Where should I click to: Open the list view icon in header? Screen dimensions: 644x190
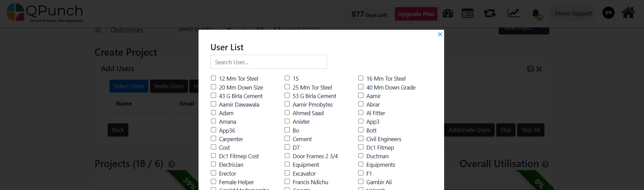pyautogui.click(x=467, y=13)
